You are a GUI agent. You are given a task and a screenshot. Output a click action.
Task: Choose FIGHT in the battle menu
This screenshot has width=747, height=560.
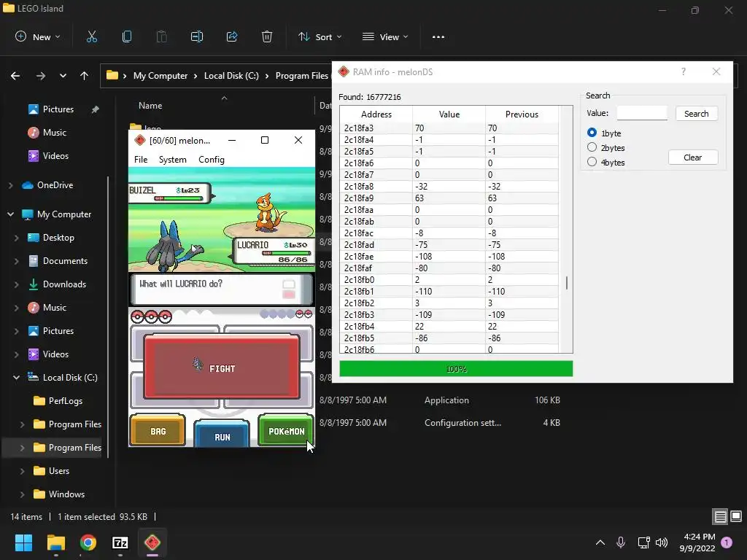[222, 367]
